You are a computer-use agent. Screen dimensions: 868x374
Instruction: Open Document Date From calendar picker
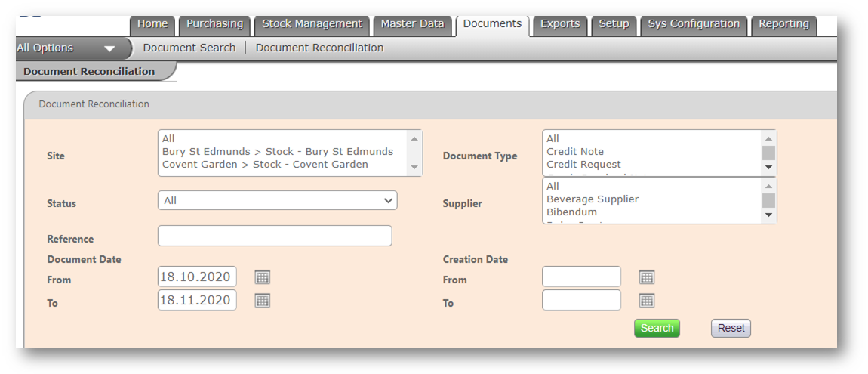(263, 277)
